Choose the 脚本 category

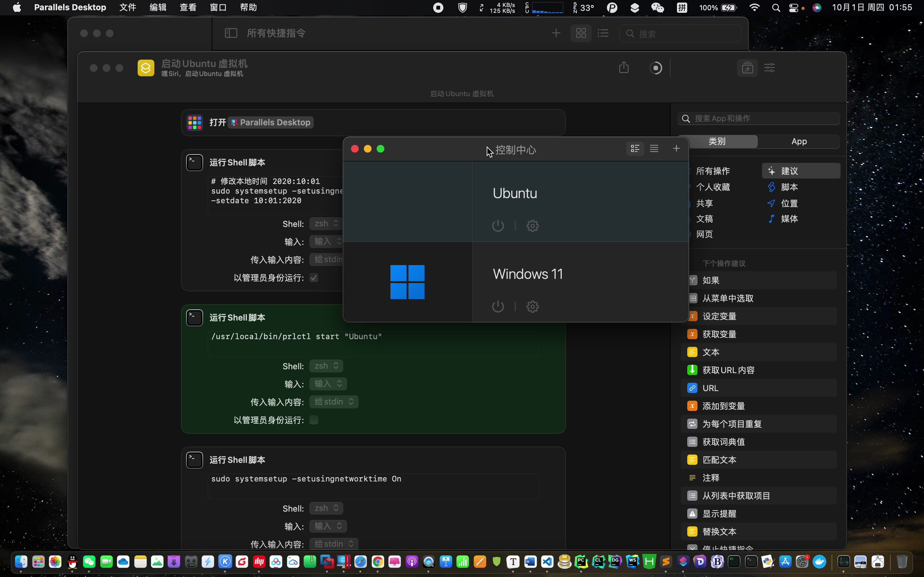(x=789, y=187)
